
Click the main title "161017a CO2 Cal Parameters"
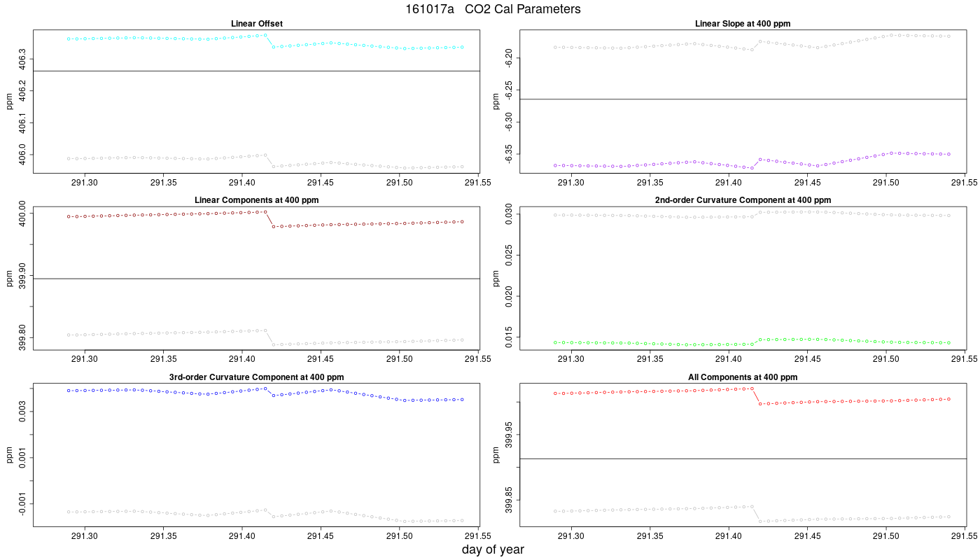pos(493,9)
